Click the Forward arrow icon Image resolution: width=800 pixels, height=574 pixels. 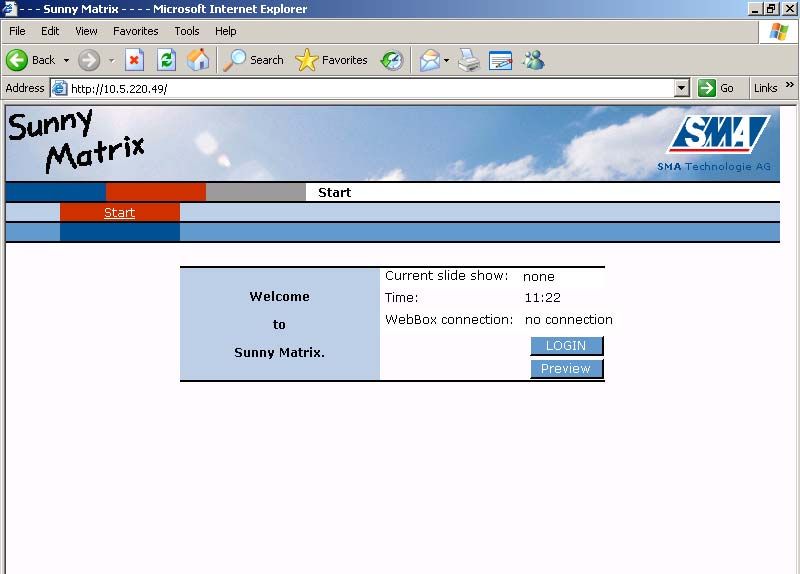click(x=89, y=60)
